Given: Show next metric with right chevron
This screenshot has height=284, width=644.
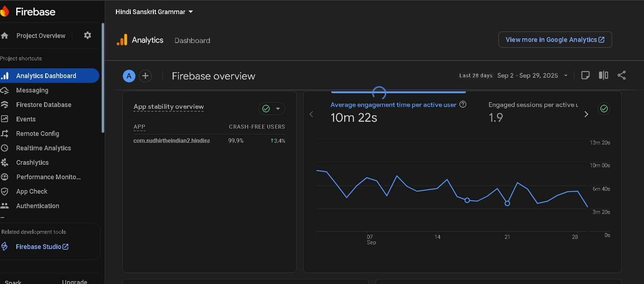Looking at the screenshot, I should [x=586, y=114].
